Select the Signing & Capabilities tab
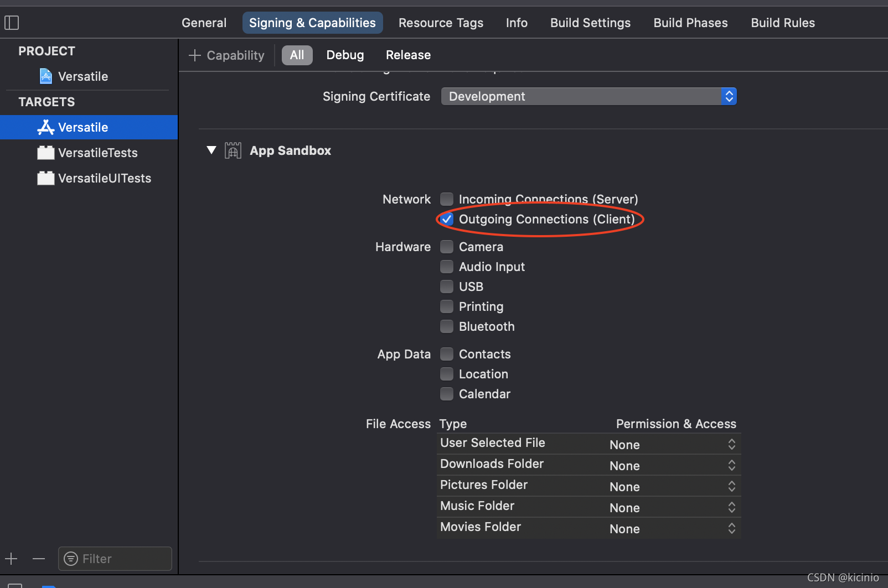The width and height of the screenshot is (888, 588). pos(312,23)
